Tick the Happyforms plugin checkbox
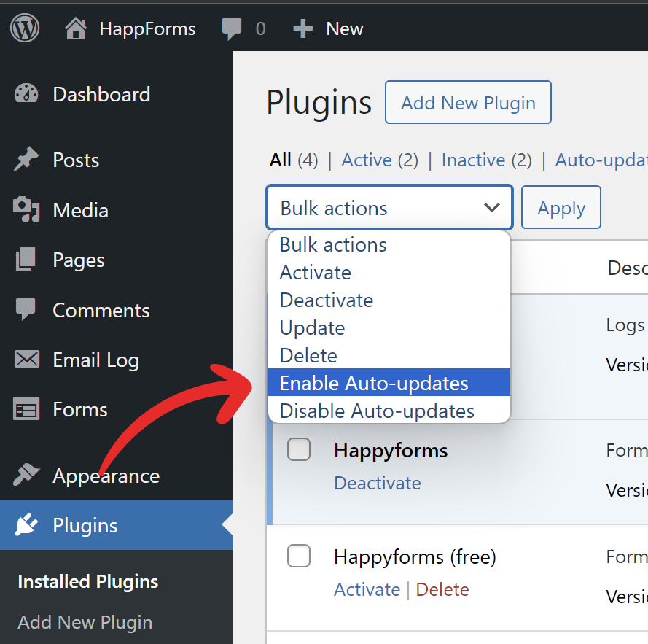This screenshot has width=648, height=644. (x=299, y=449)
